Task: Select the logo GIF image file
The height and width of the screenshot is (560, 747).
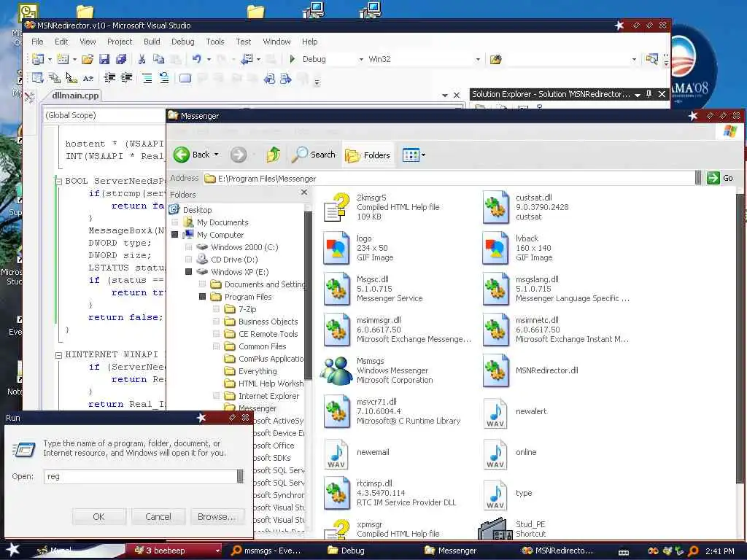Action: [358, 248]
